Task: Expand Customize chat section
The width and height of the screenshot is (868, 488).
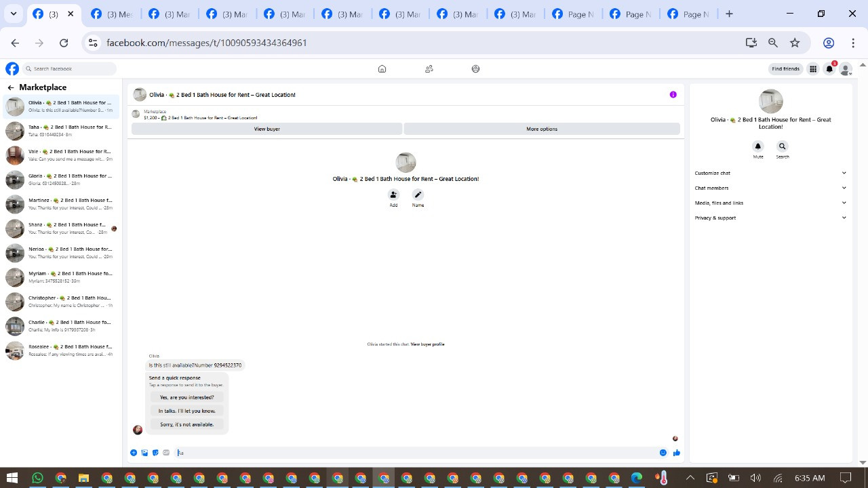Action: pos(770,173)
